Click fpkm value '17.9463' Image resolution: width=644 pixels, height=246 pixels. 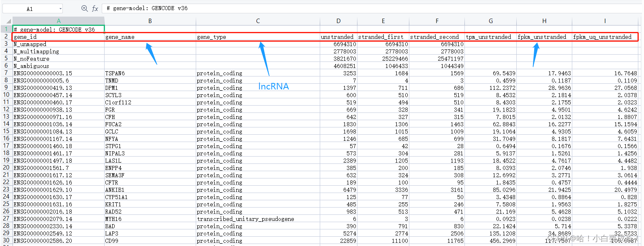point(544,73)
